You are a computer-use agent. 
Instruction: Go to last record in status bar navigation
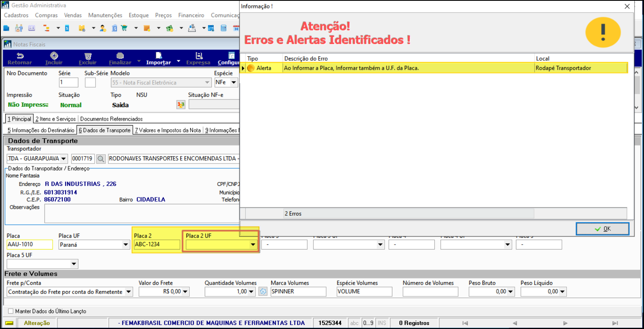click(x=615, y=323)
